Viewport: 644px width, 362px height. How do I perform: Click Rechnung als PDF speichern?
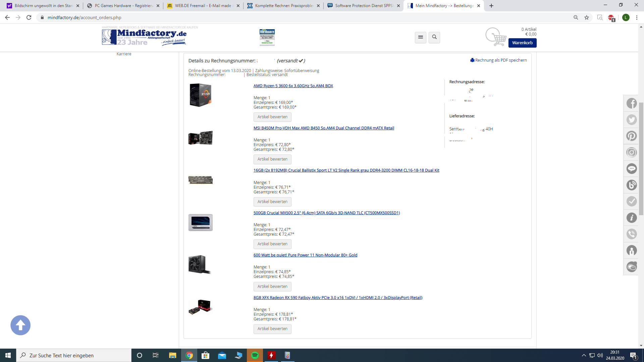pos(498,60)
